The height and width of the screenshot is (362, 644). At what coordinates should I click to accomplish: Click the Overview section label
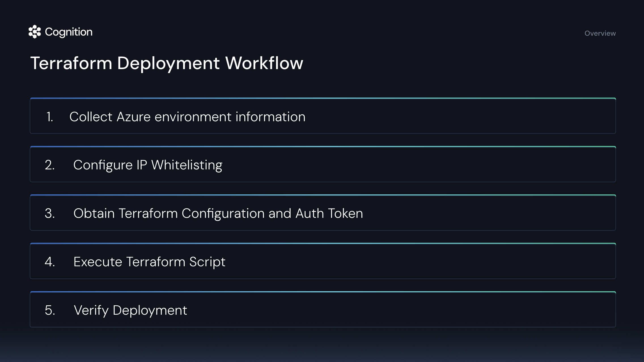click(600, 33)
